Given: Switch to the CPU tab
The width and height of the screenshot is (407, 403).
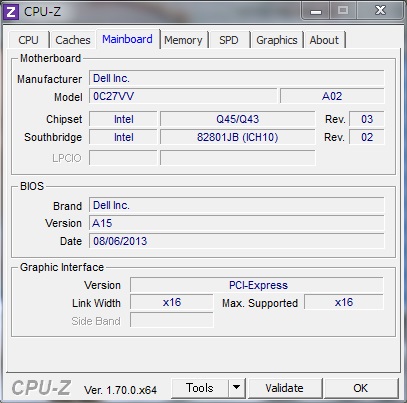Looking at the screenshot, I should pos(28,40).
